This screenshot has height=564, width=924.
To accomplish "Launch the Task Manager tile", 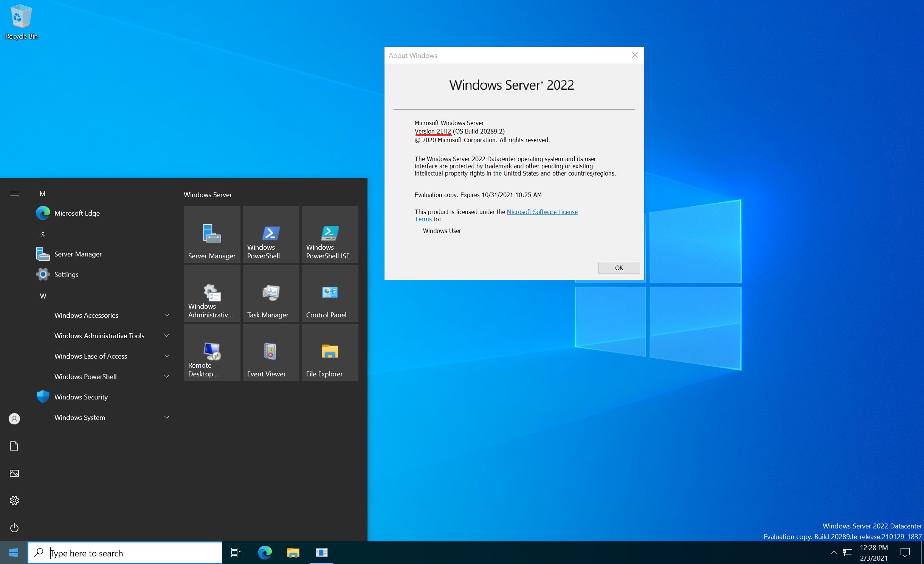I will 271,294.
